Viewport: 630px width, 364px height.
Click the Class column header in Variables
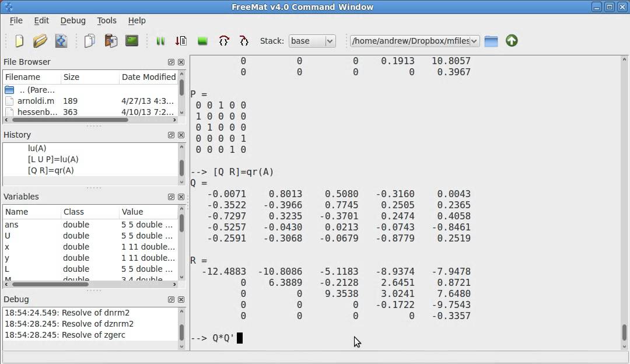(x=90, y=212)
